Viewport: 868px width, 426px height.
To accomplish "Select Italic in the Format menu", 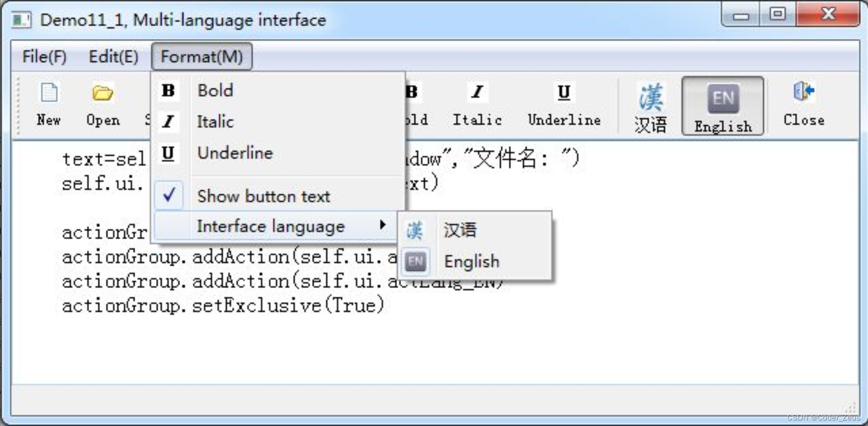I will 278,122.
